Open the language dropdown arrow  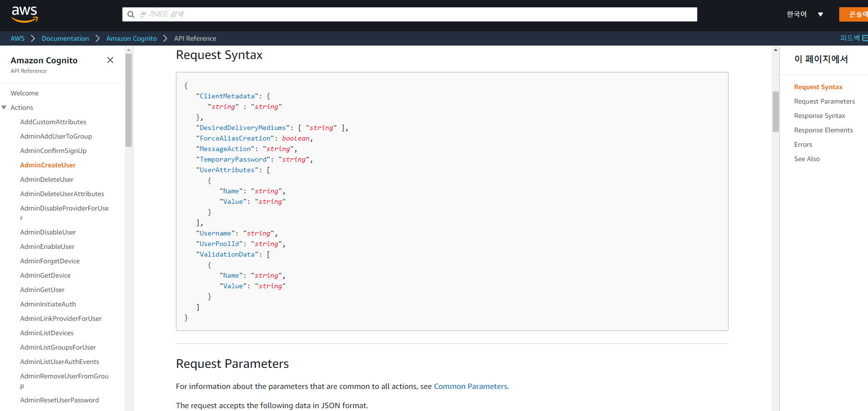[821, 14]
